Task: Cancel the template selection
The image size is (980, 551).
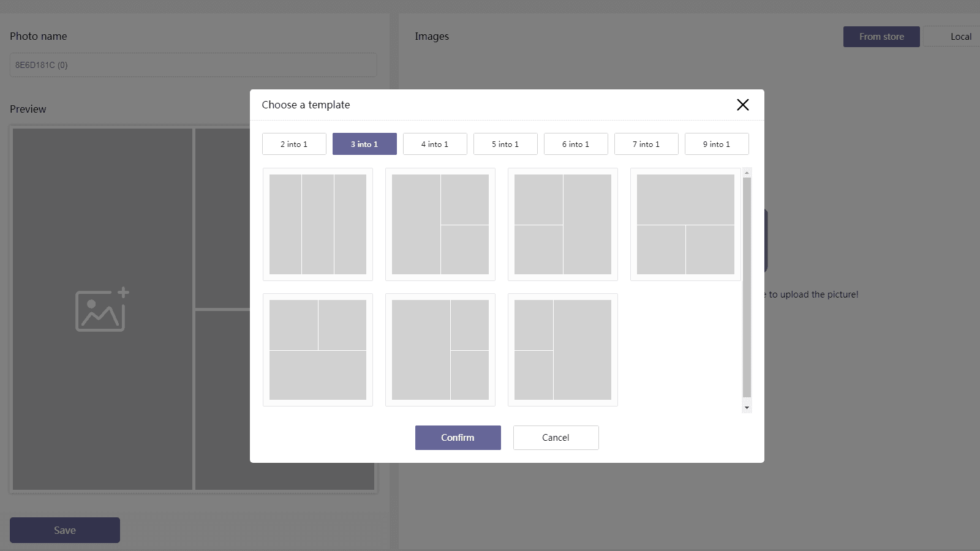Action: [x=555, y=437]
